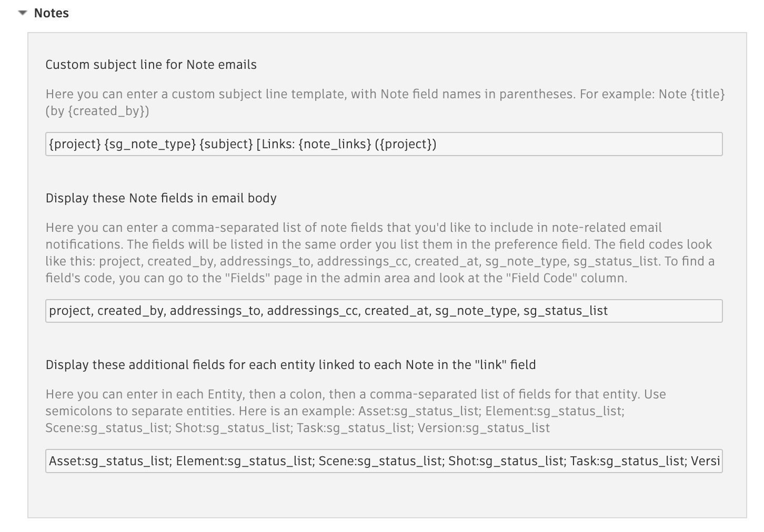Place cursor on created_at in email body field

pos(396,311)
